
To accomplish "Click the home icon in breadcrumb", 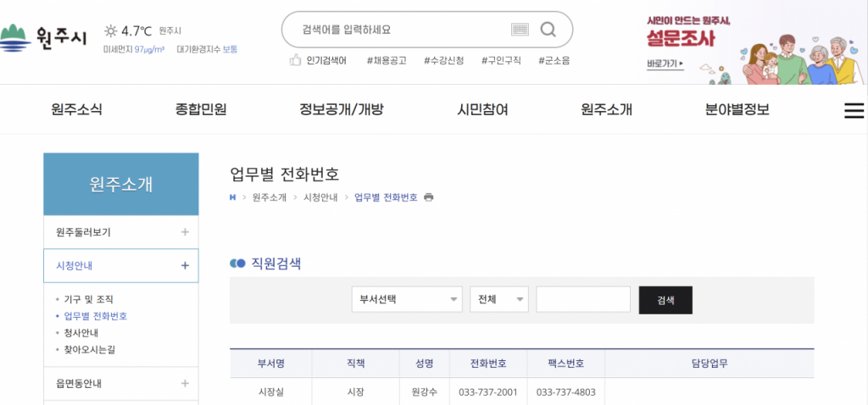I will (233, 197).
